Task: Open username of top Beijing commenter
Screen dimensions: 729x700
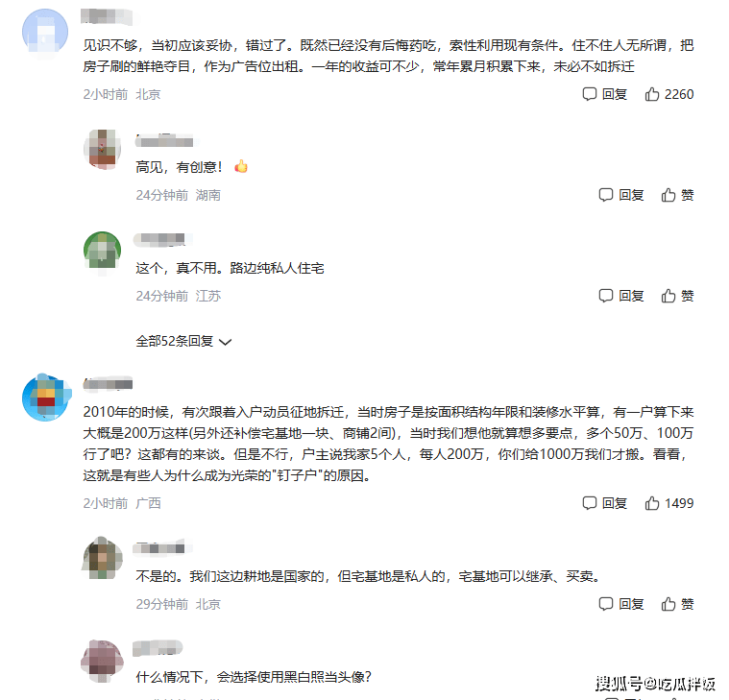Action: click(x=107, y=16)
